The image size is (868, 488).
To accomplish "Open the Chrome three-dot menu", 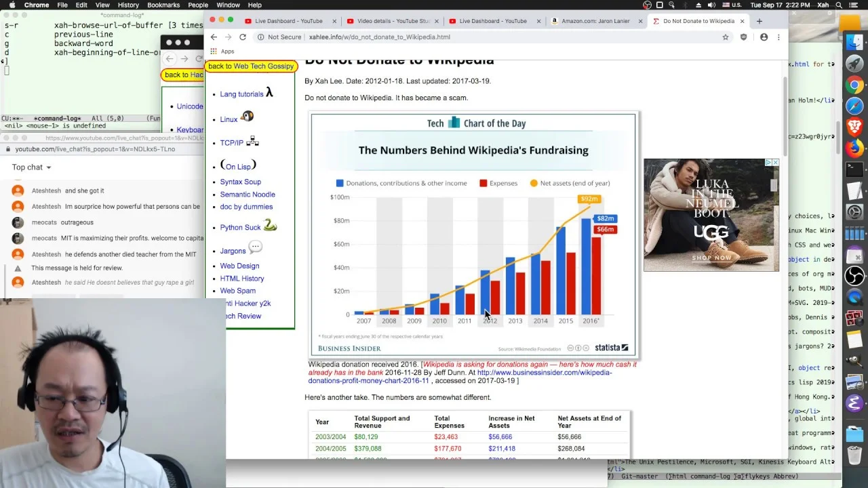I will pyautogui.click(x=778, y=37).
